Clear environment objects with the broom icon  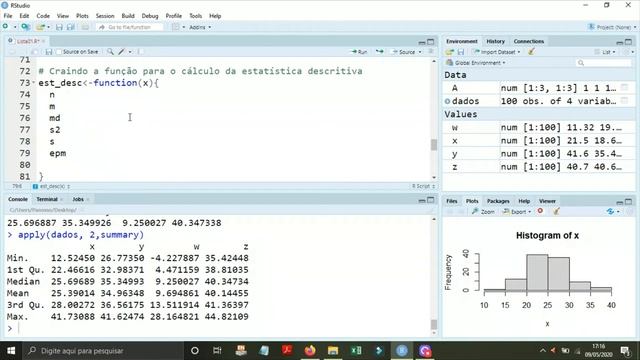[531, 52]
